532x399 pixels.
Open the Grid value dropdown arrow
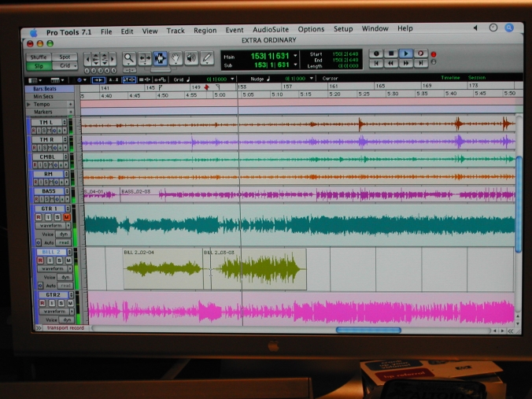(x=232, y=79)
